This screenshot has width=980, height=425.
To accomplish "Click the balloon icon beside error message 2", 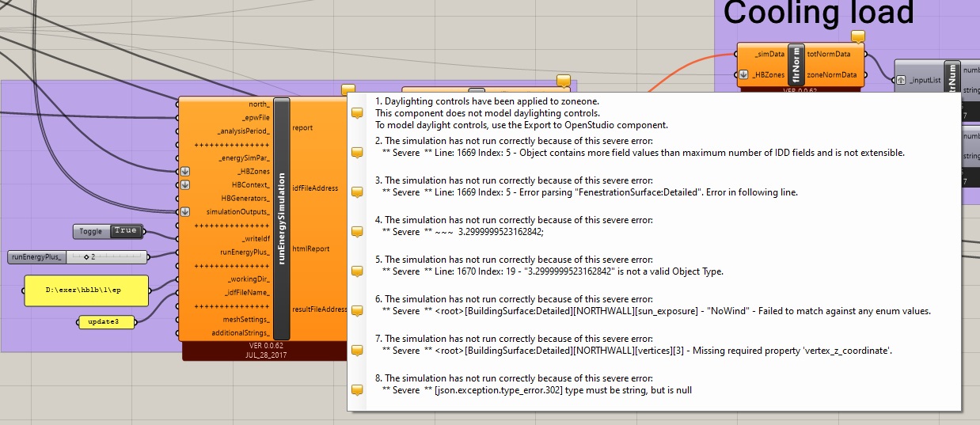I will pyautogui.click(x=357, y=152).
